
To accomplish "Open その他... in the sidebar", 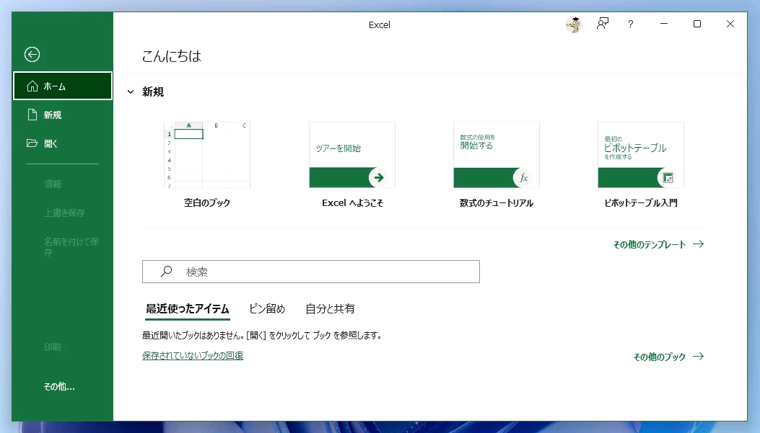I will point(59,386).
